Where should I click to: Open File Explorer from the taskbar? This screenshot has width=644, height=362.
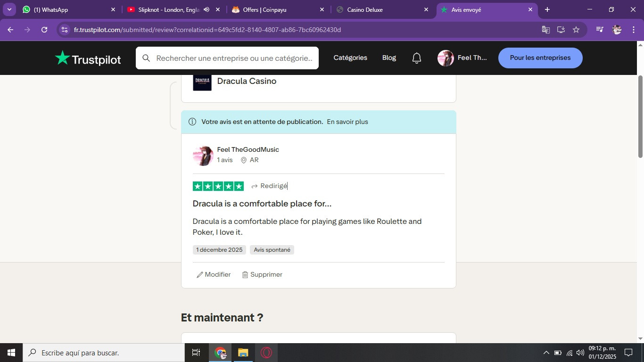[243, 353]
